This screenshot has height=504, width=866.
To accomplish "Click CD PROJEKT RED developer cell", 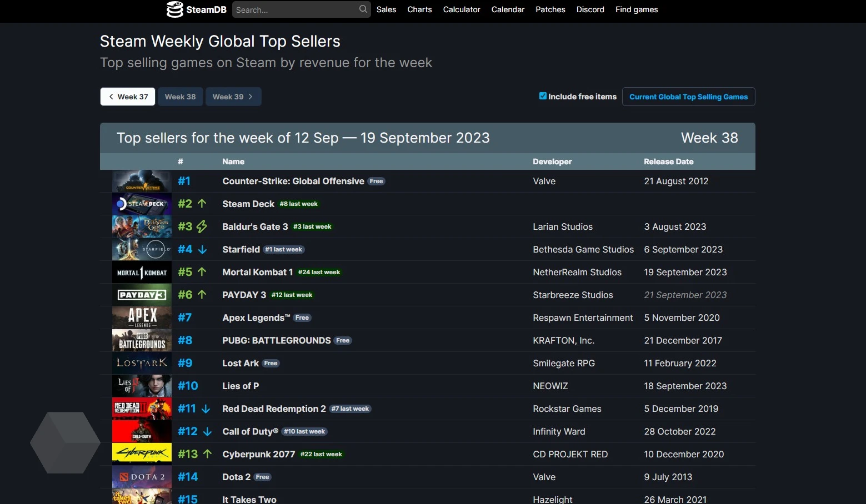I will click(x=570, y=454).
